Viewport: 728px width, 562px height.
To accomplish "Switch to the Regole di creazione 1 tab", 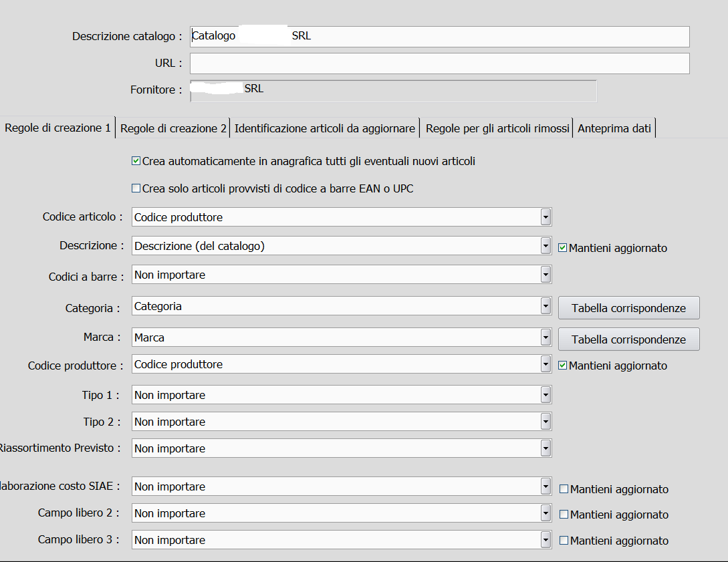I will click(57, 128).
